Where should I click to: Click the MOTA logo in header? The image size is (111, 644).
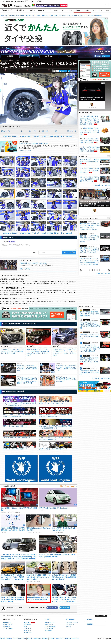coord(7,5)
